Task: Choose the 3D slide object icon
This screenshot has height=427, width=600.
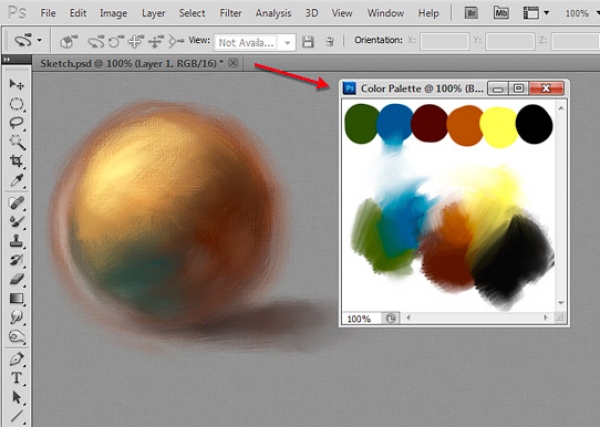Action: coord(156,41)
